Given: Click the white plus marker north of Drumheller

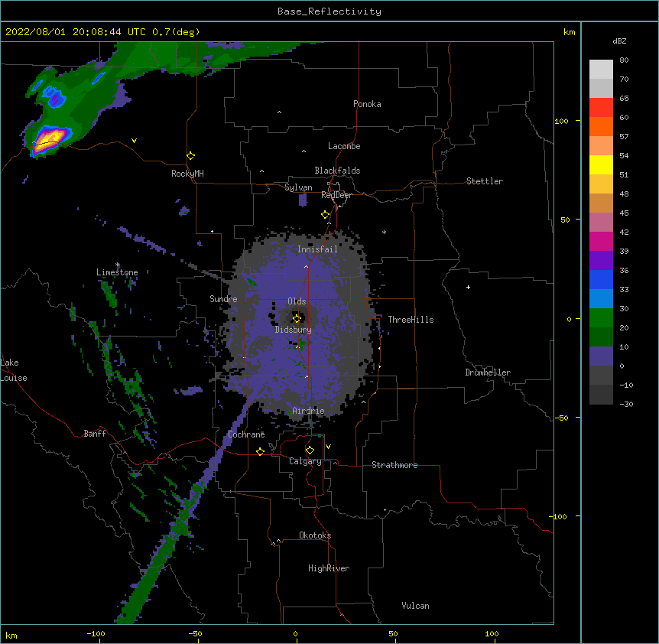Looking at the screenshot, I should pyautogui.click(x=468, y=287).
